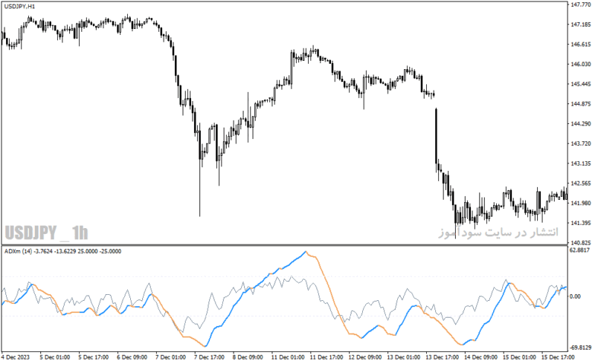Select the 140.825 price axis value
This screenshot has width=595, height=364.
tap(581, 243)
